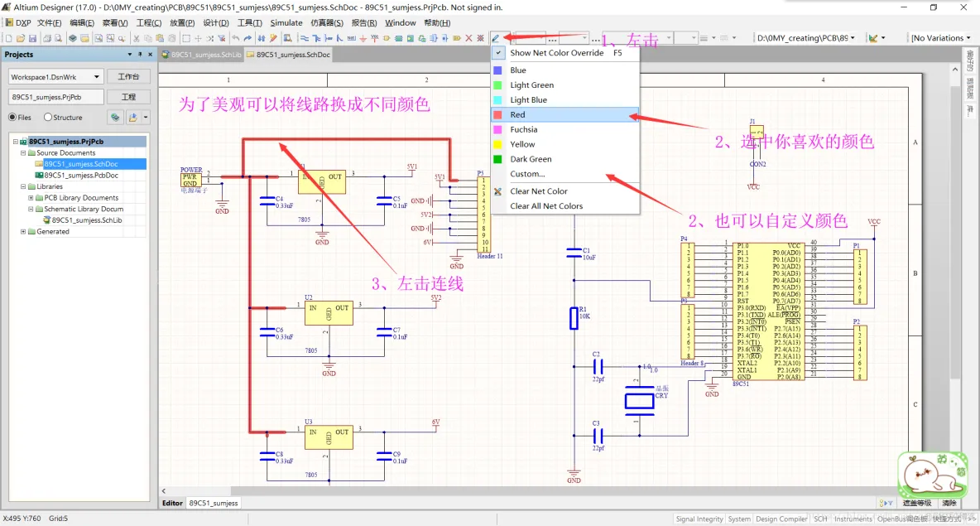Click the 89C51_sumjess.PrjPcb project field
The image size is (980, 526).
pos(55,97)
